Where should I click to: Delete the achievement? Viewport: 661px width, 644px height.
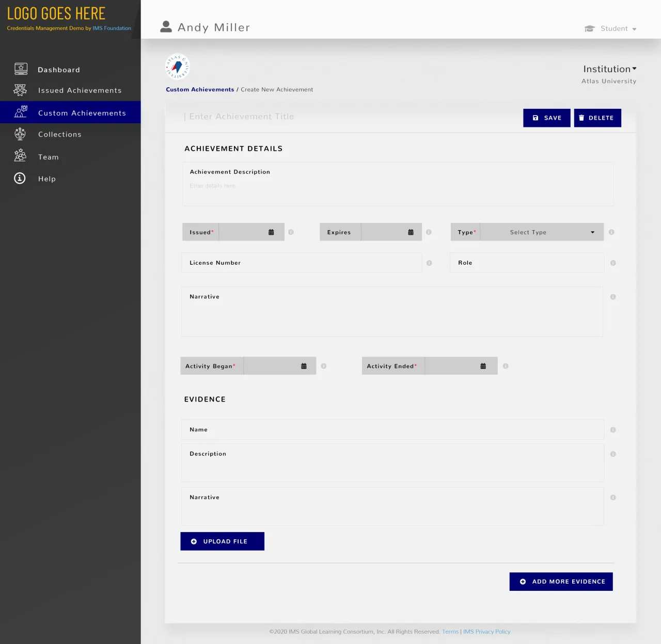(x=597, y=118)
